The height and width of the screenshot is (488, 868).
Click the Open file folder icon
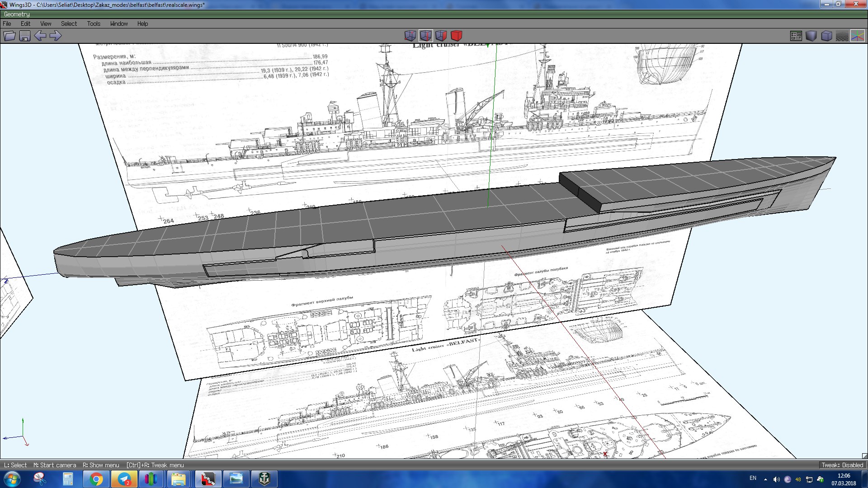click(x=9, y=36)
